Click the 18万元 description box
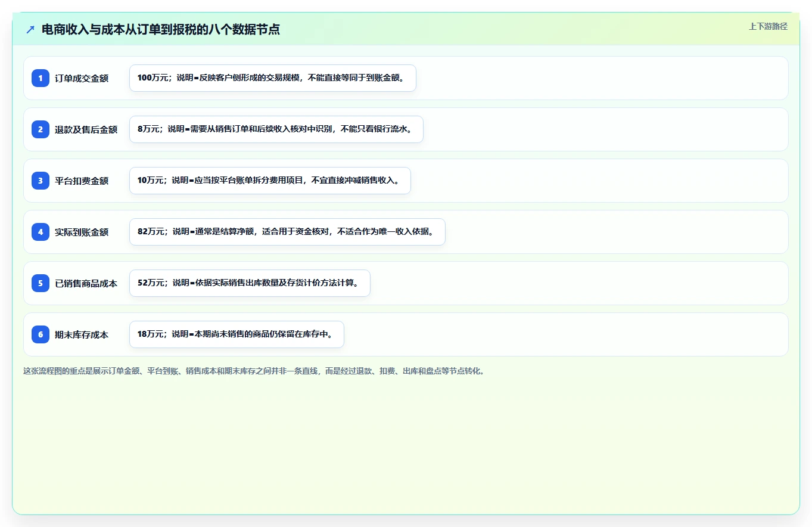This screenshot has height=527, width=812. [x=237, y=334]
